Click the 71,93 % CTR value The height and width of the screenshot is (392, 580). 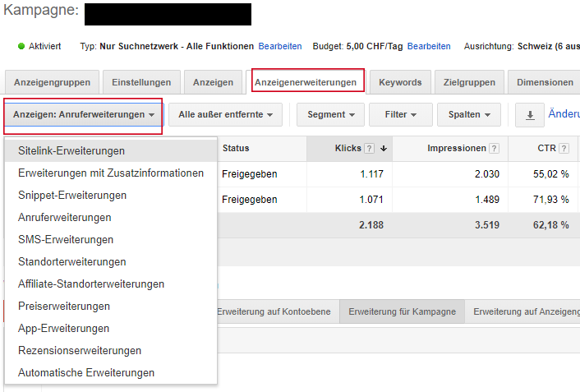click(x=550, y=200)
